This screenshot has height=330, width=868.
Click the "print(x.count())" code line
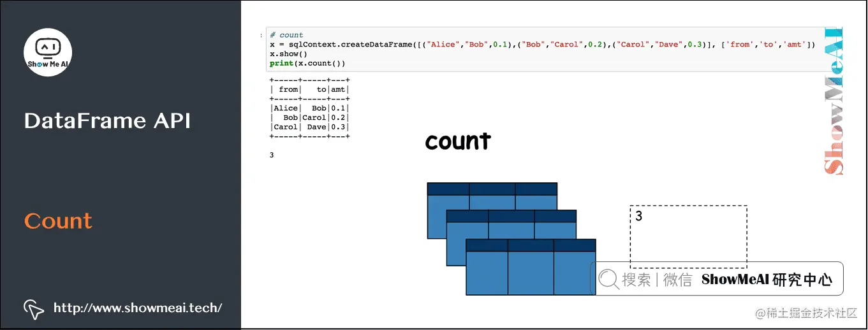307,64
